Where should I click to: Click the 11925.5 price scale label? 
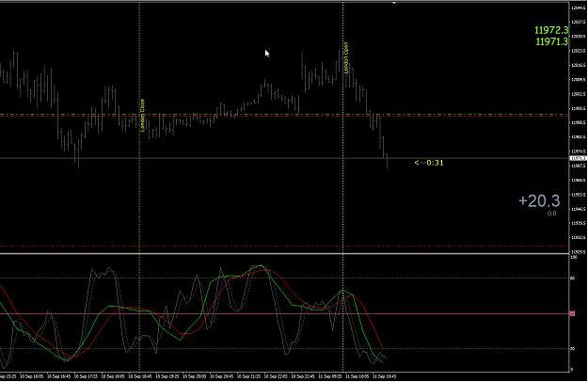click(578, 252)
